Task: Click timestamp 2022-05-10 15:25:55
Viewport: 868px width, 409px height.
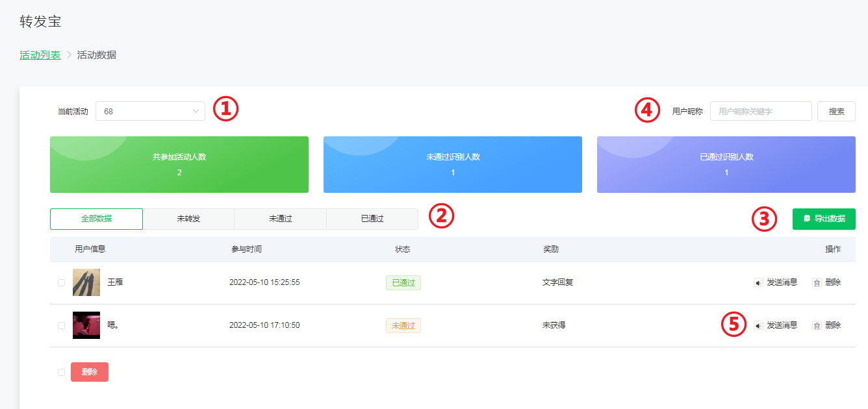Action: (x=264, y=283)
